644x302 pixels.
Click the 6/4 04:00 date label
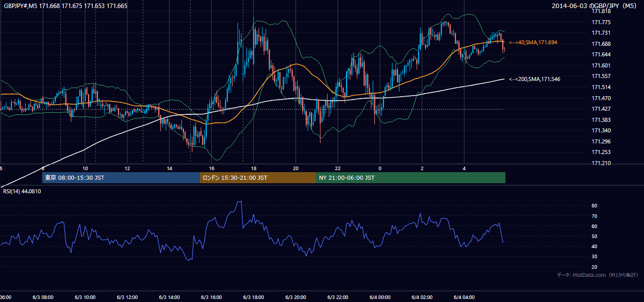[464, 297]
